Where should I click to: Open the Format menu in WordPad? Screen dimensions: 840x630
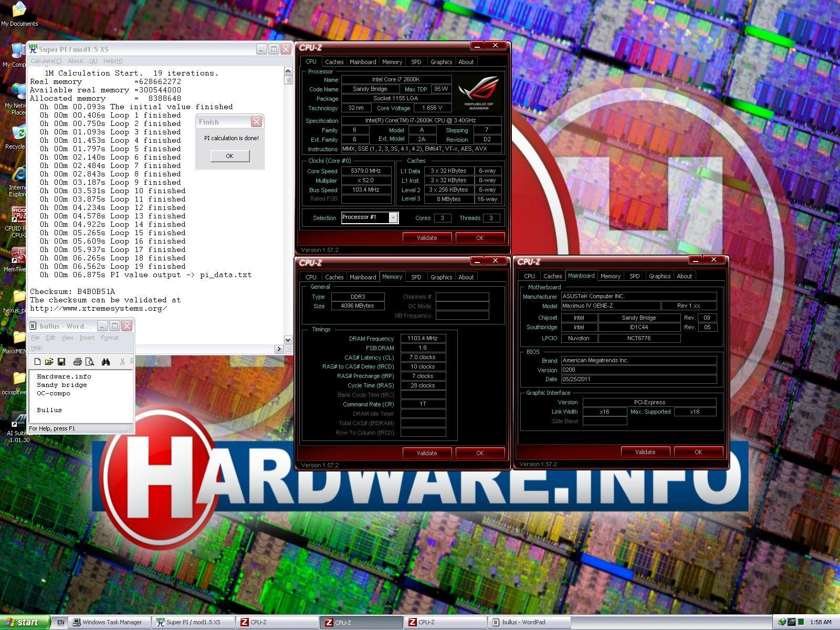(x=110, y=338)
